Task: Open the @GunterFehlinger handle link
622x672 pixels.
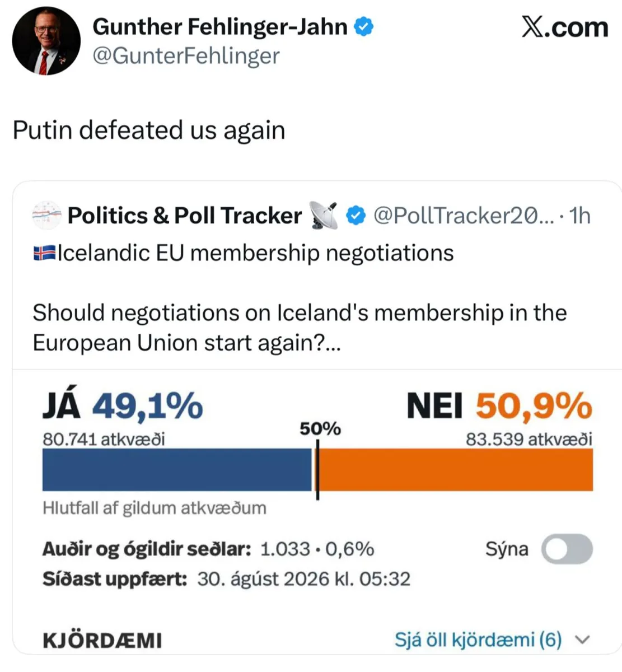Action: coord(186,56)
